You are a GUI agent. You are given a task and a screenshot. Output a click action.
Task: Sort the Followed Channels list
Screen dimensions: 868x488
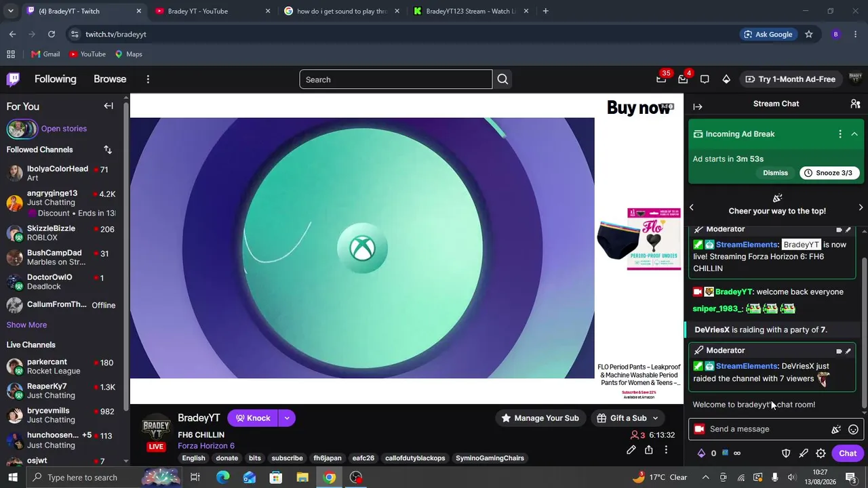tap(108, 150)
